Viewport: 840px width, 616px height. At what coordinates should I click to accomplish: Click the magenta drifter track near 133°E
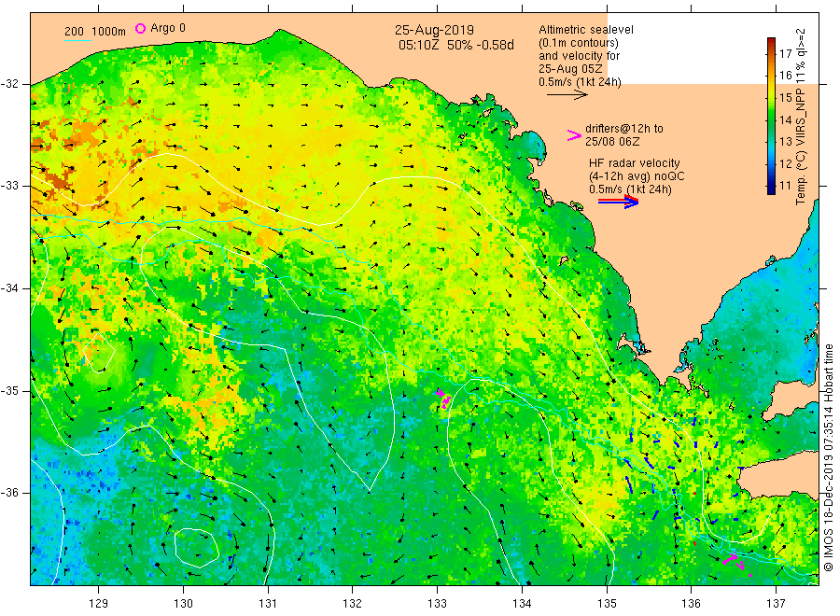point(443,399)
